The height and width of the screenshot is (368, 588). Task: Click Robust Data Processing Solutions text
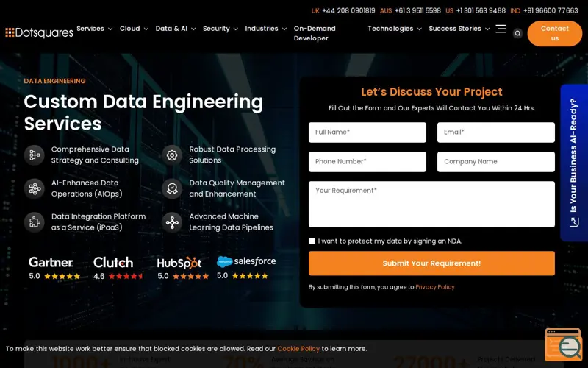tap(232, 155)
